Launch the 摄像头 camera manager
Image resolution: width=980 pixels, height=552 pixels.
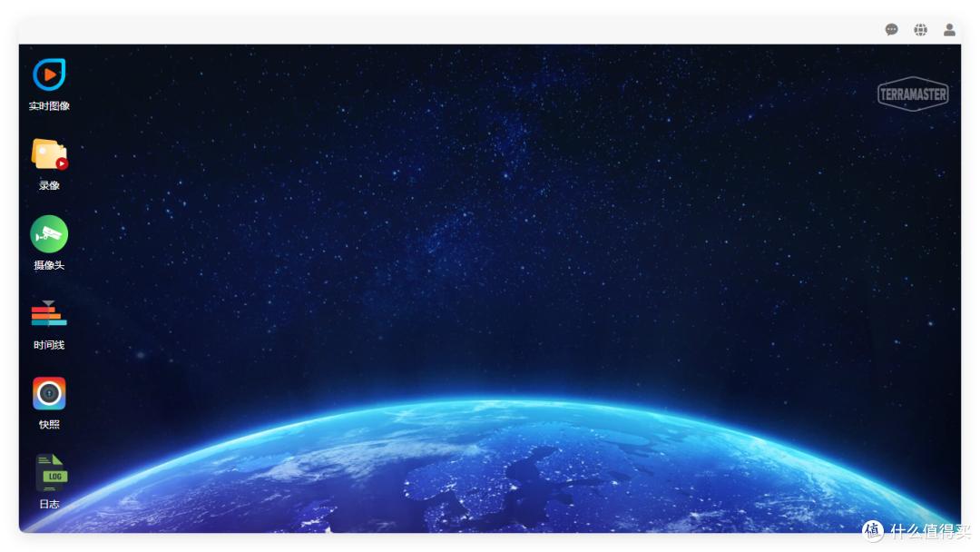point(49,234)
